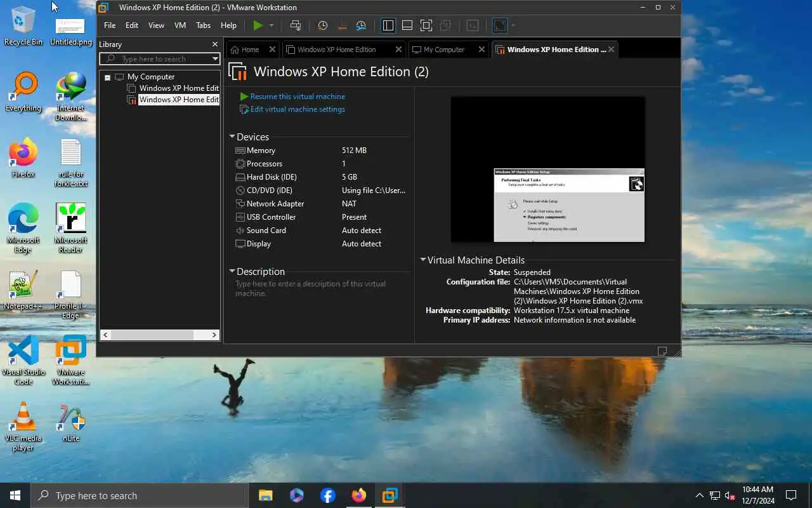Open the stretch display options dropdown arrow
Screen dimensions: 812x508
click(x=513, y=25)
